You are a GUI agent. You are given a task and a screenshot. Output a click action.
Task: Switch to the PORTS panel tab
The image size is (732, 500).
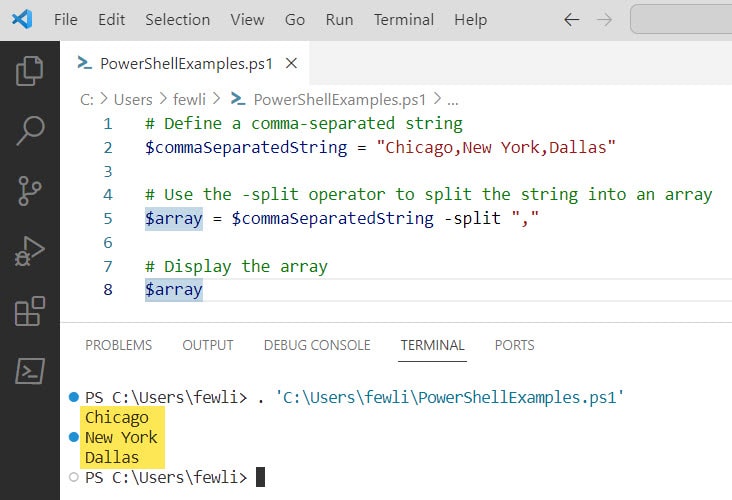pos(514,345)
